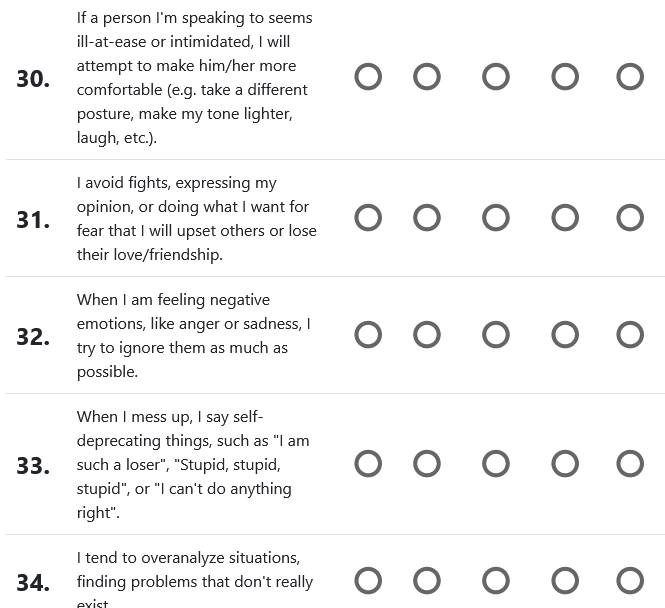This screenshot has height=608, width=665.
Task: Select second radio option for question 30
Action: (427, 77)
